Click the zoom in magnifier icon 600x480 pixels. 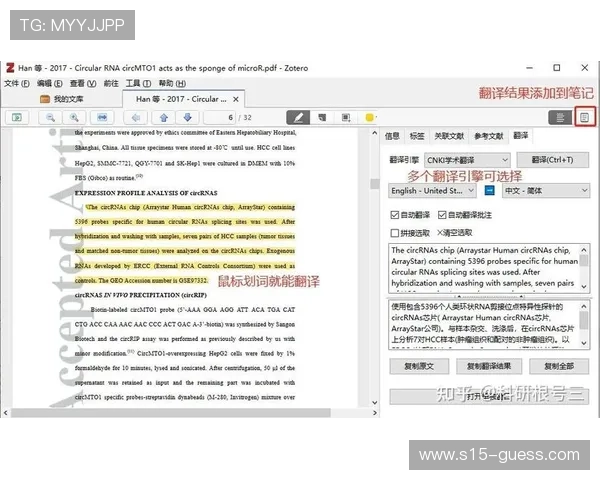[74, 117]
